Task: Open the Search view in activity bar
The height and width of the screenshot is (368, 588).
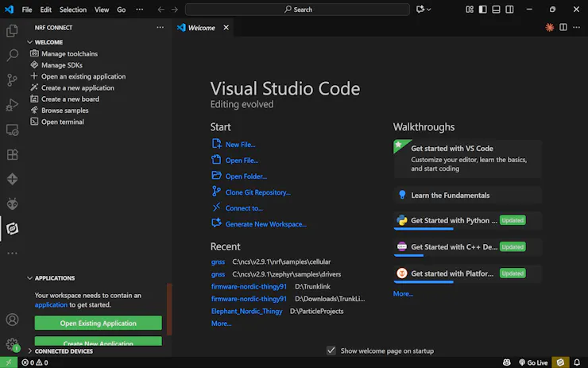Action: pyautogui.click(x=12, y=55)
